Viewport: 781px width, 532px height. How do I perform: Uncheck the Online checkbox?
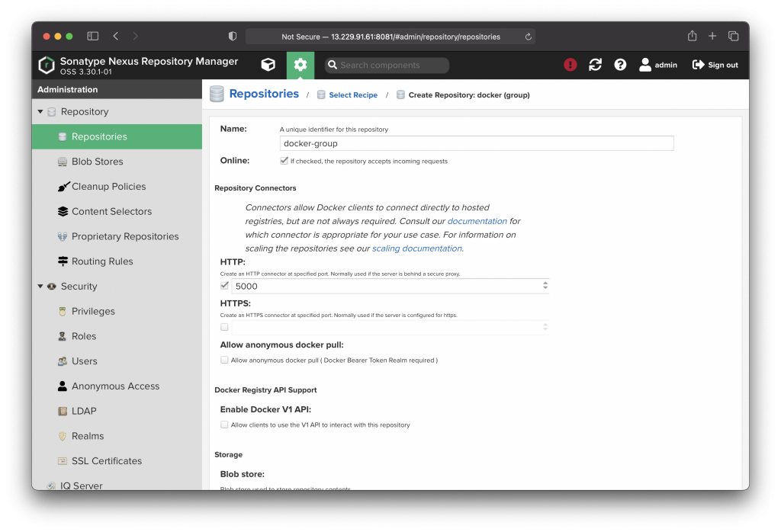click(x=284, y=161)
